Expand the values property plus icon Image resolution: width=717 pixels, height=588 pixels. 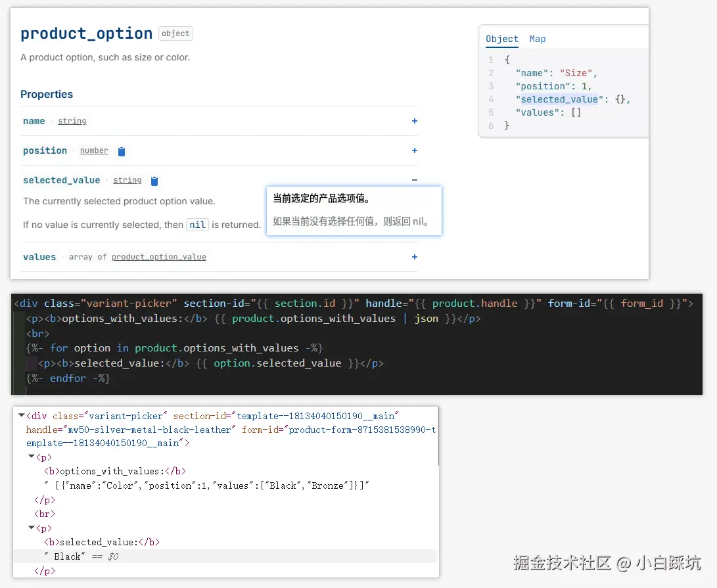(x=414, y=257)
